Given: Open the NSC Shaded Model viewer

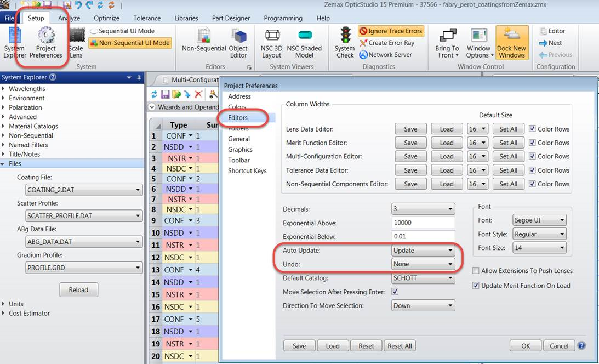Looking at the screenshot, I should (305, 36).
